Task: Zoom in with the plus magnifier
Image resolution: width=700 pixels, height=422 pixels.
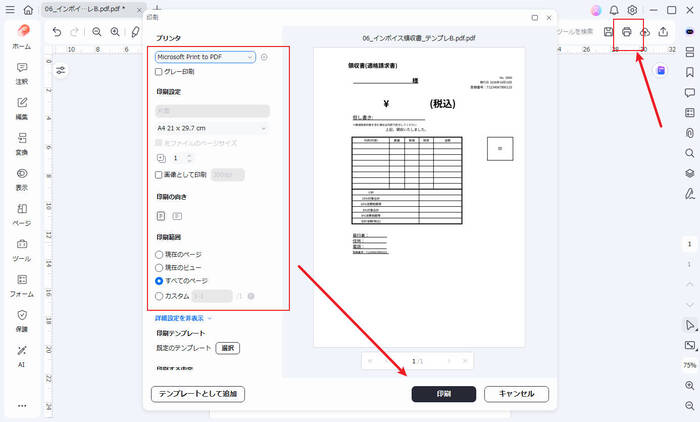Action: [x=115, y=32]
